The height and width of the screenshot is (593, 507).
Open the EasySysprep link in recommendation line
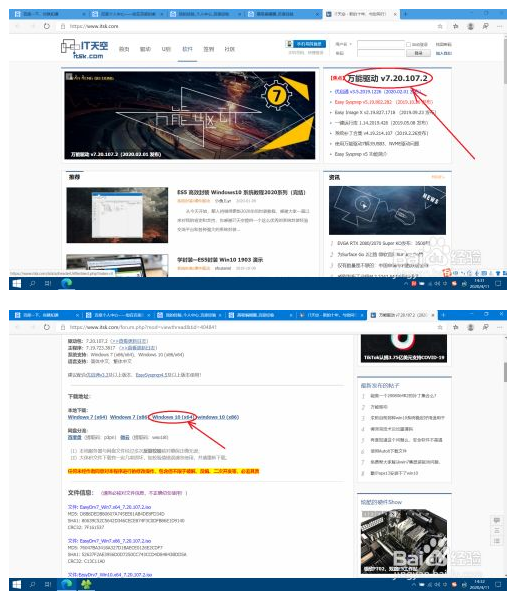point(153,375)
